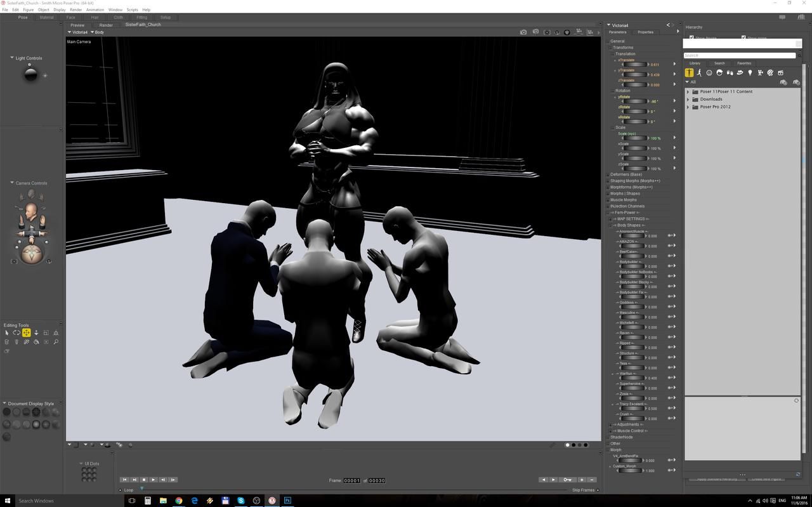Viewport: 812px width, 507px height.
Task: Select the Translate/Pull editing tool
Action: [26, 333]
